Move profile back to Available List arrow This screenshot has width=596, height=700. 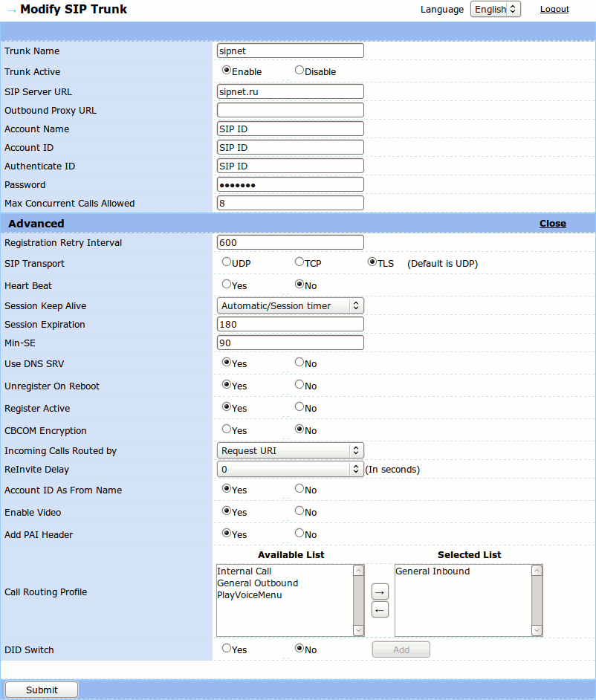(380, 610)
